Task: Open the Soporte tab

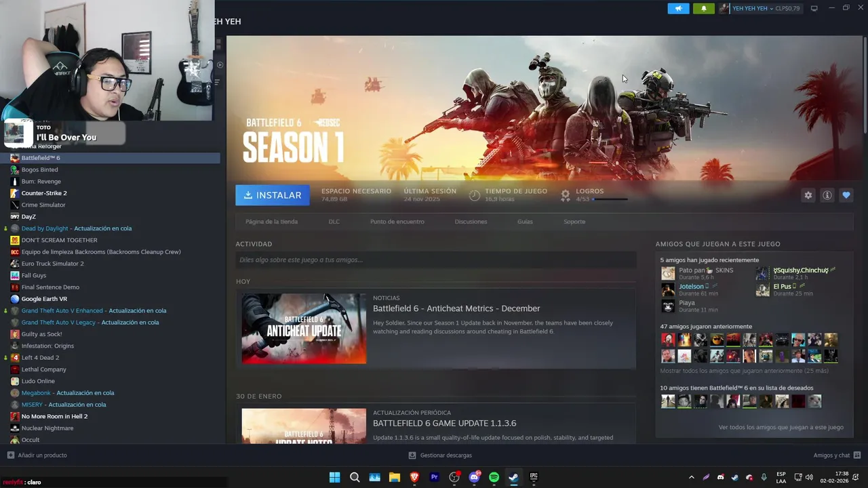Action: (574, 222)
